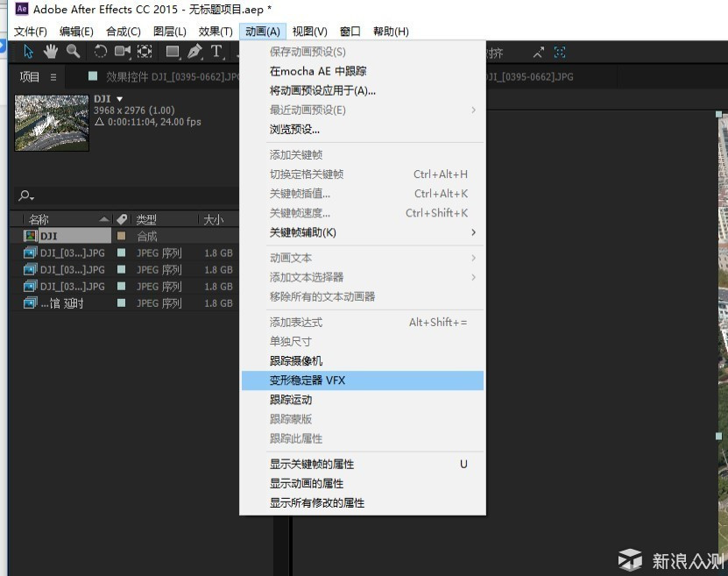Select the Unified Camera tool
Viewport: 728px width, 576px height.
pos(123,52)
